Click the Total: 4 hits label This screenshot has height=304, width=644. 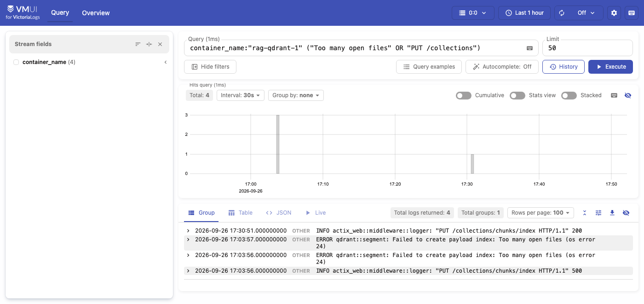(x=200, y=95)
